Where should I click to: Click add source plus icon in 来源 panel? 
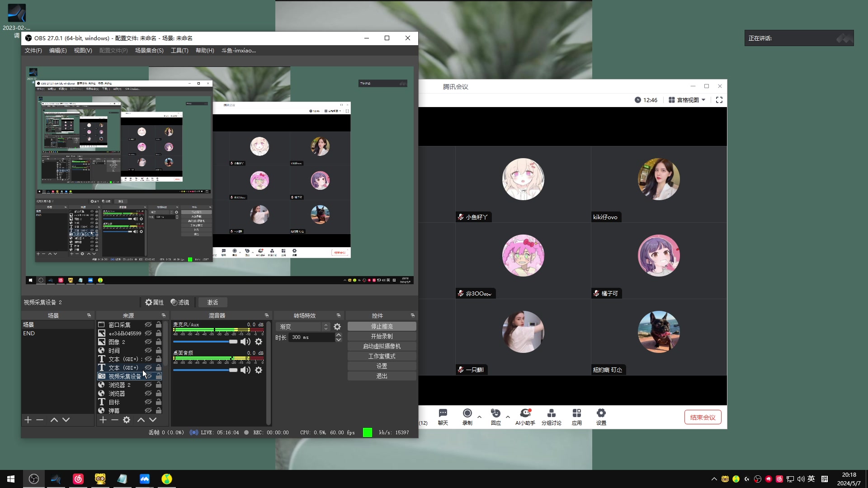click(x=103, y=420)
